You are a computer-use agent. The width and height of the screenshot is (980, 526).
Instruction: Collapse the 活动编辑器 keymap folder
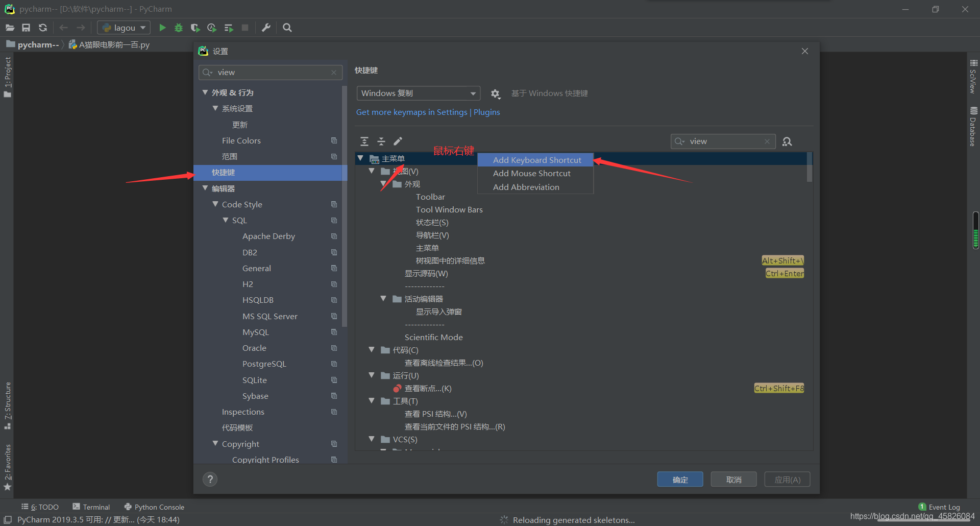383,298
